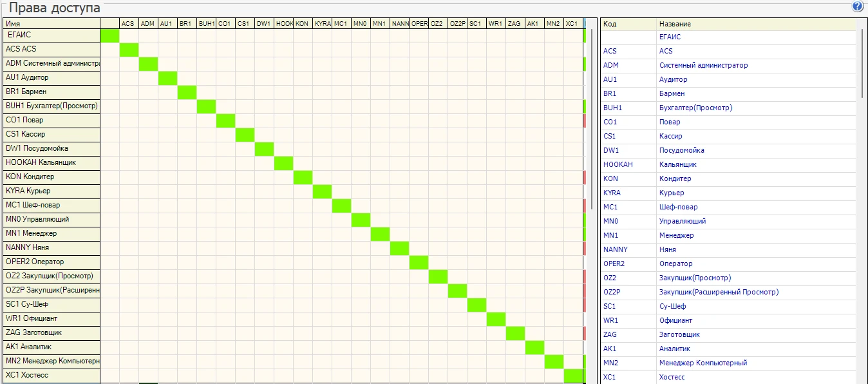Select the 'DW1 Посудомойка' matrix row name
The height and width of the screenshot is (384, 868).
52,149
